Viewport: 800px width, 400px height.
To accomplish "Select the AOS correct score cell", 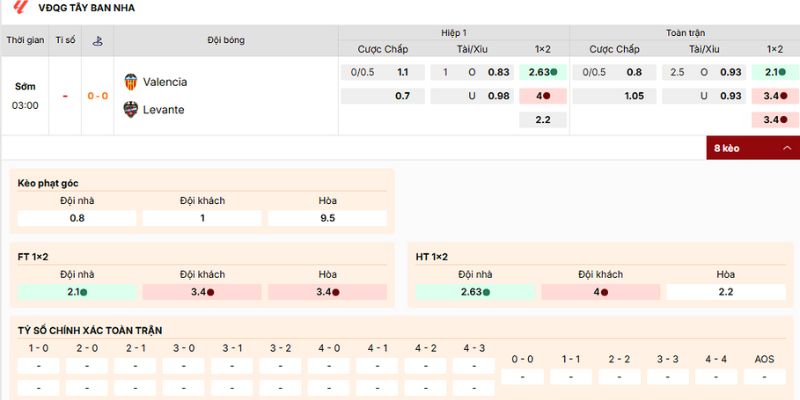I will coord(765,377).
